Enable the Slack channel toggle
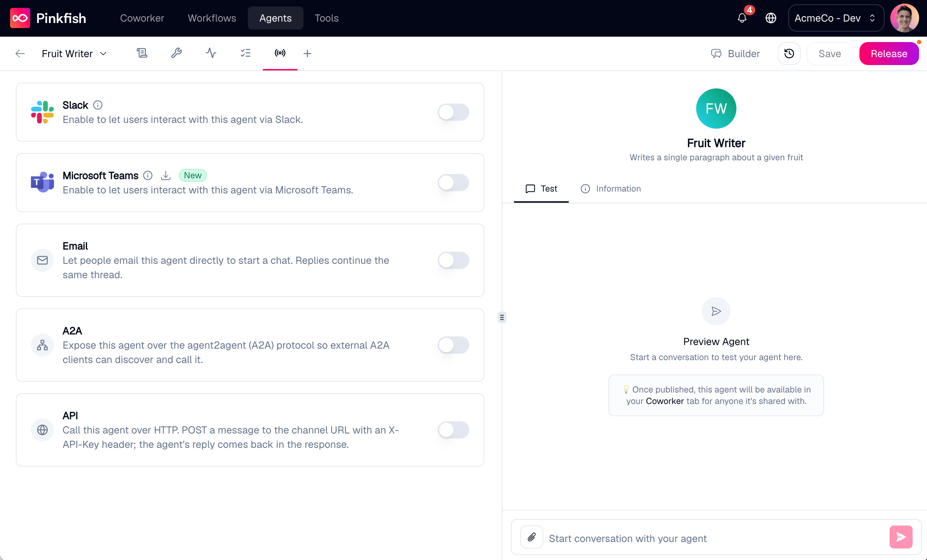Screen dimensions: 927x560 [453, 112]
